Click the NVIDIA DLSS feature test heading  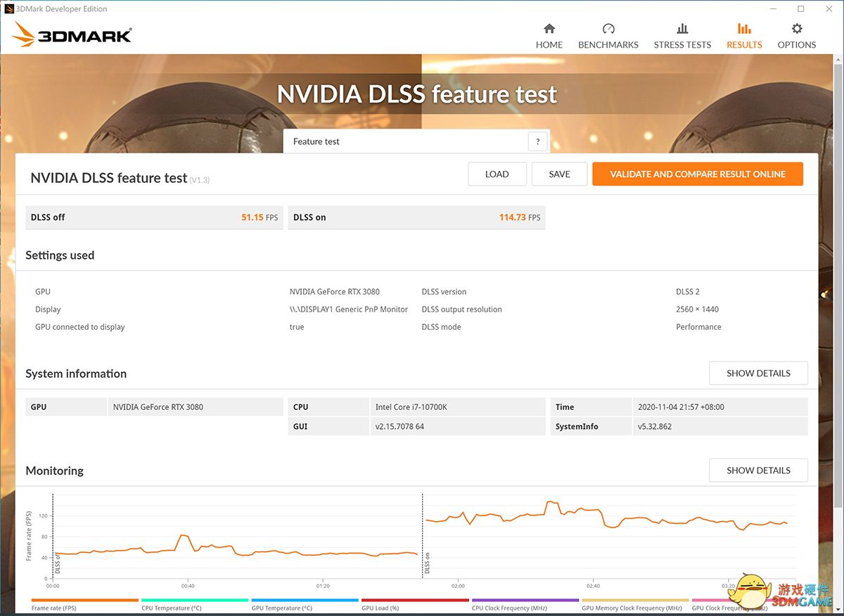(x=109, y=178)
